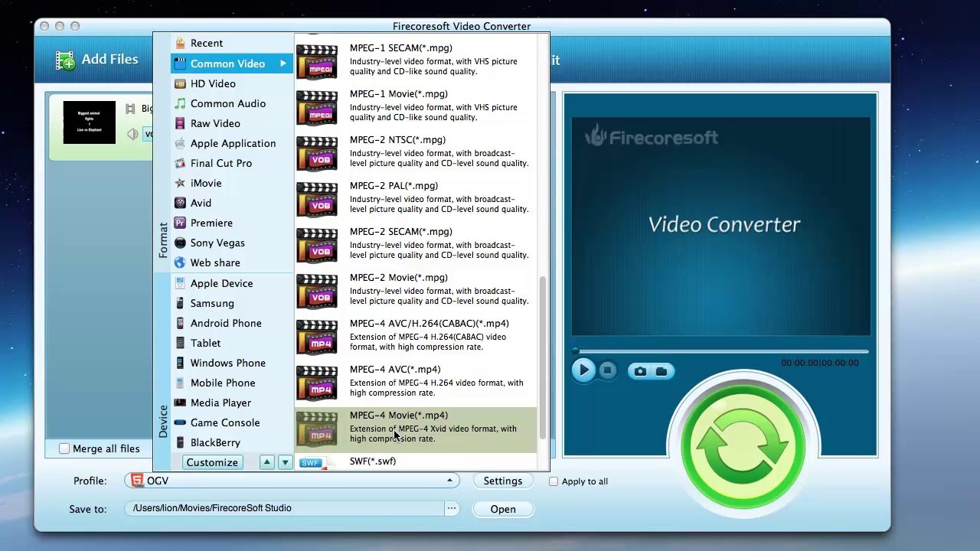
Task: Click the Sony Vegas icon
Action: tap(180, 243)
